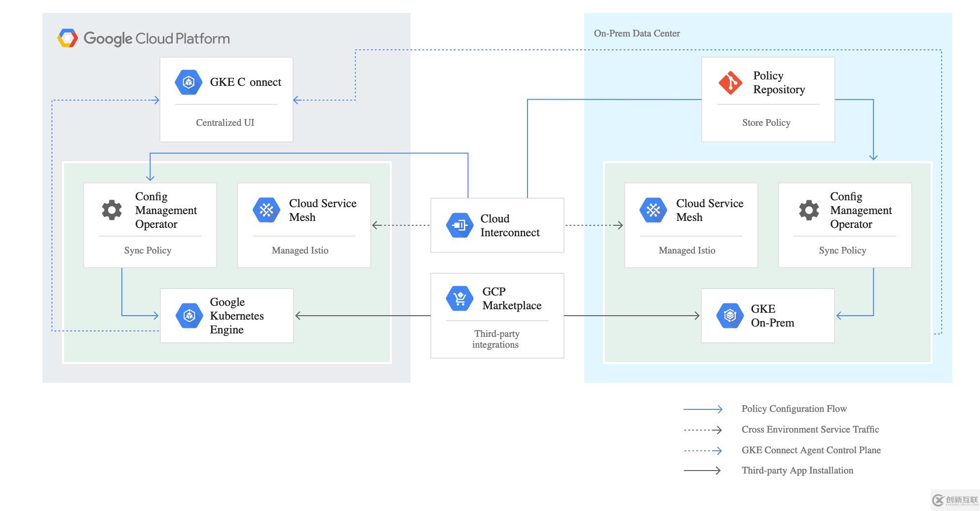
Task: Click the "GKE C onnect" label
Action: (x=246, y=82)
